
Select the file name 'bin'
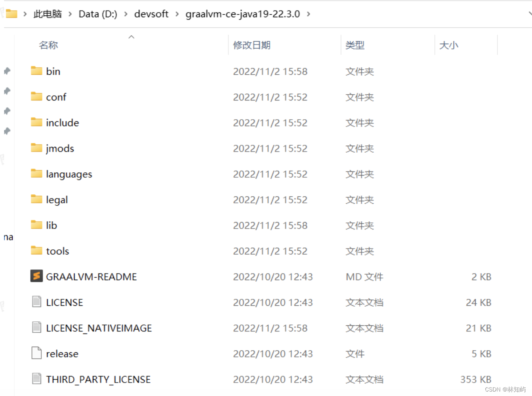click(x=53, y=71)
